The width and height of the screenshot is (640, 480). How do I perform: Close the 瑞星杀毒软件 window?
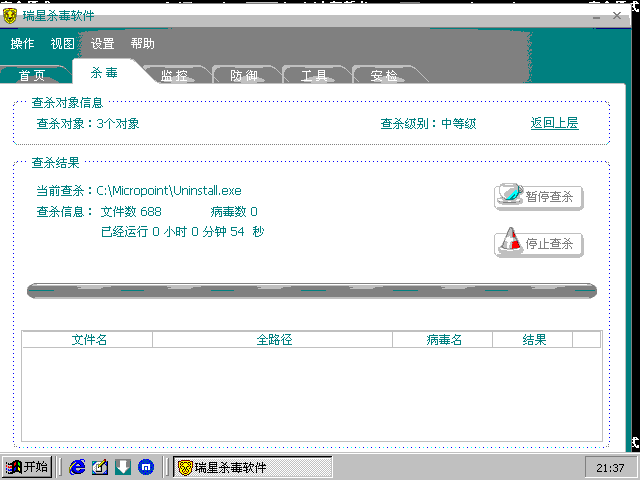(x=617, y=16)
